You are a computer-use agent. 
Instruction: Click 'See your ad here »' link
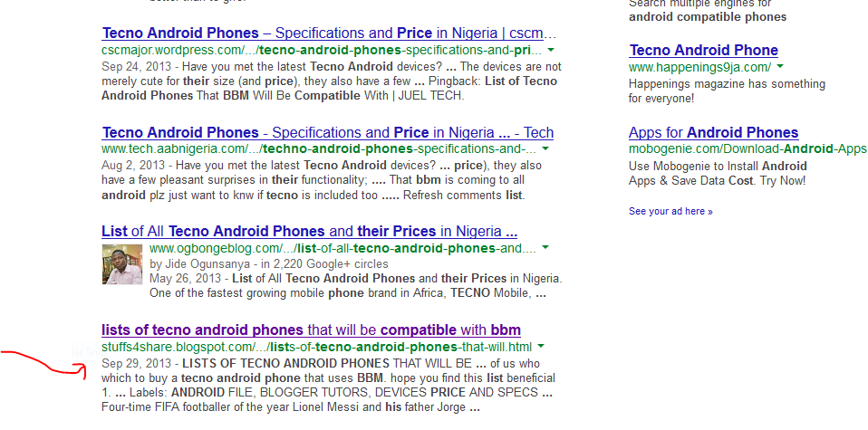pos(670,212)
